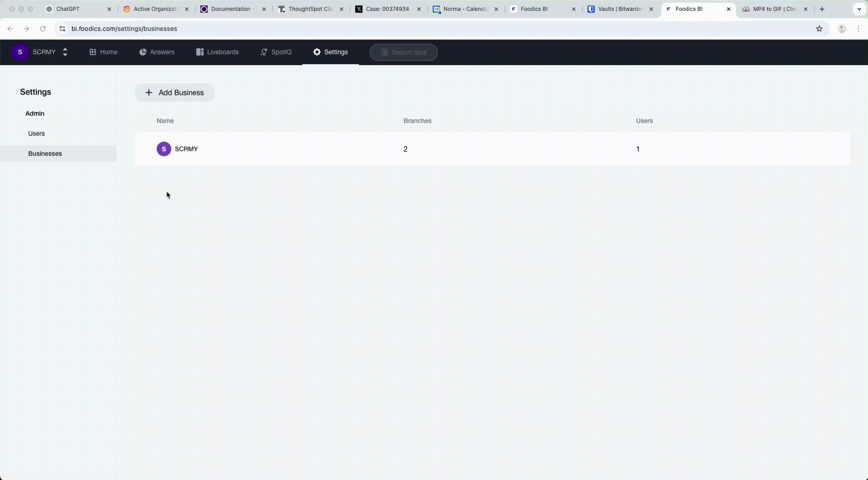Click the browser back arrow
The height and width of the screenshot is (480, 868).
(x=10, y=29)
